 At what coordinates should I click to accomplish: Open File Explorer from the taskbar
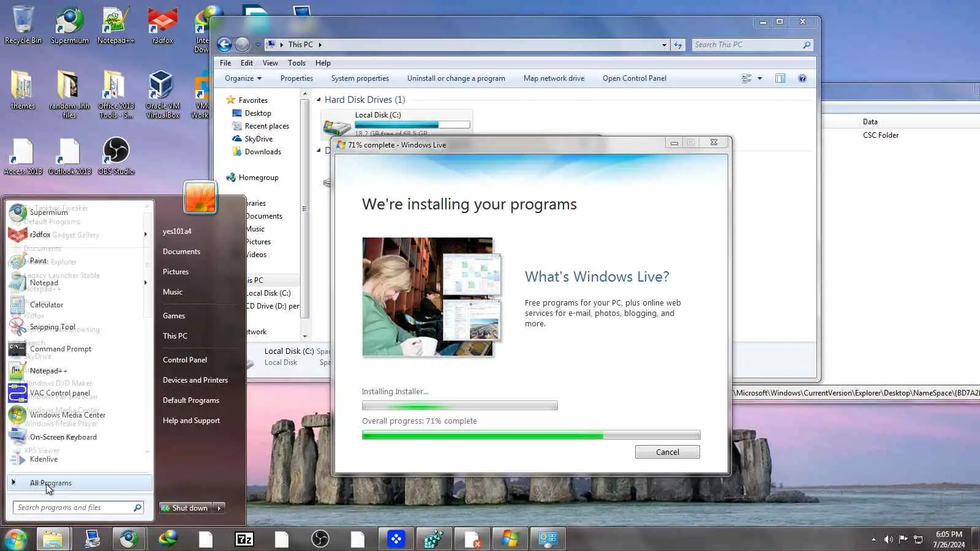53,539
